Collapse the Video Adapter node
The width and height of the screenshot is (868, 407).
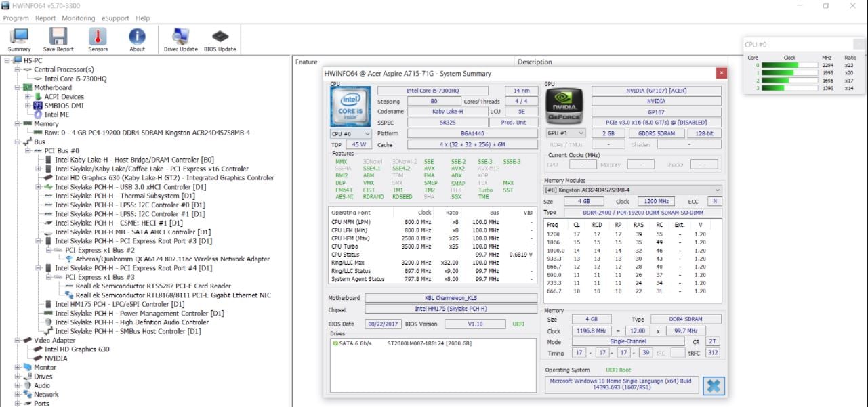pos(18,340)
